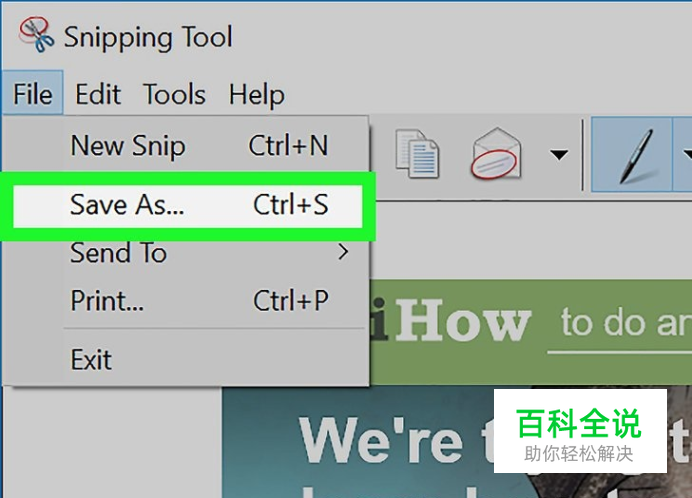This screenshot has height=498, width=692.
Task: Open the File menu
Action: pos(33,93)
